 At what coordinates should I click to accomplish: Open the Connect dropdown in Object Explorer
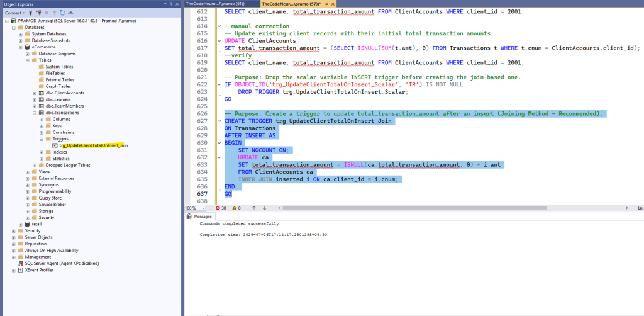(x=15, y=13)
